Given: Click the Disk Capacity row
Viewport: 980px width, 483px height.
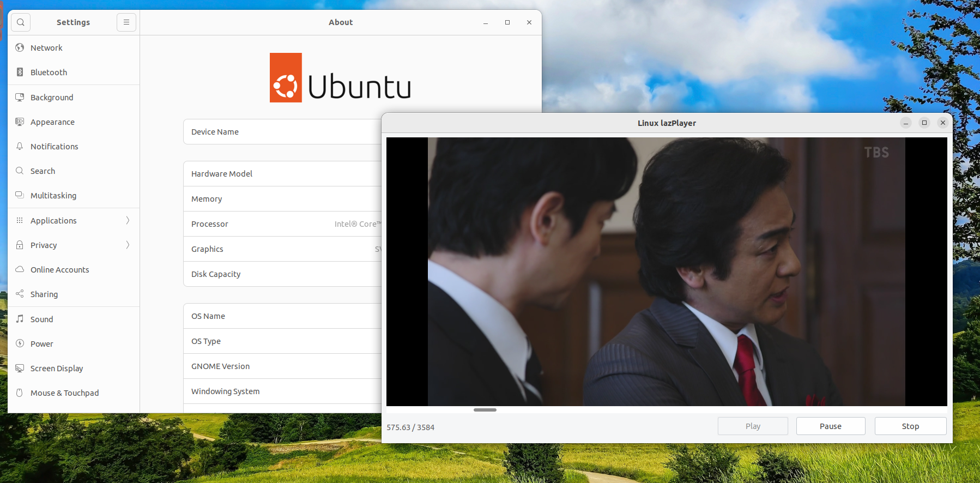Looking at the screenshot, I should pos(282,274).
